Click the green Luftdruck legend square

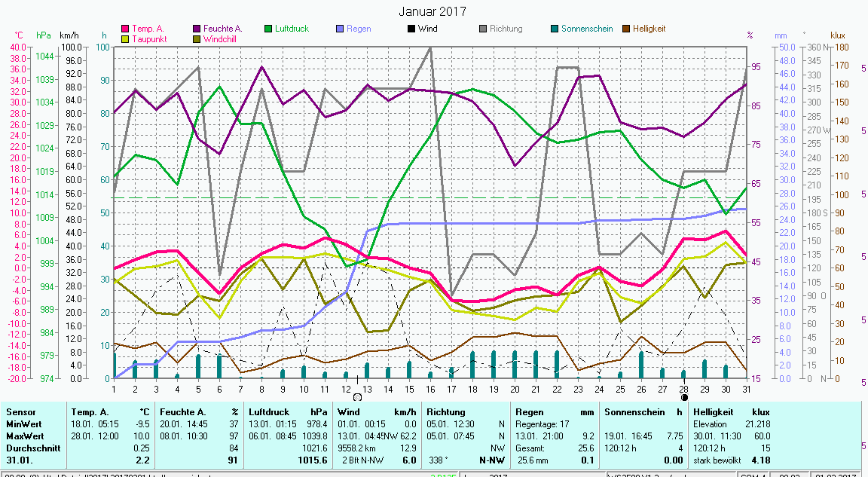[x=268, y=29]
